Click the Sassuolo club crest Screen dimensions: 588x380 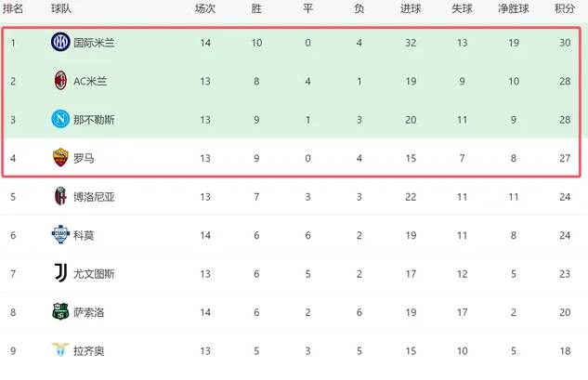pos(60,312)
